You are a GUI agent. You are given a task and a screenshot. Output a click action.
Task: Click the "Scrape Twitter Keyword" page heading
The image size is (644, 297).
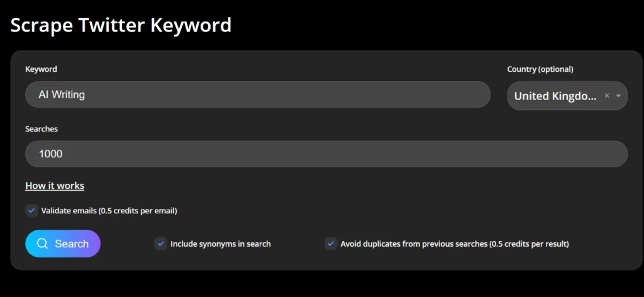[x=121, y=25]
